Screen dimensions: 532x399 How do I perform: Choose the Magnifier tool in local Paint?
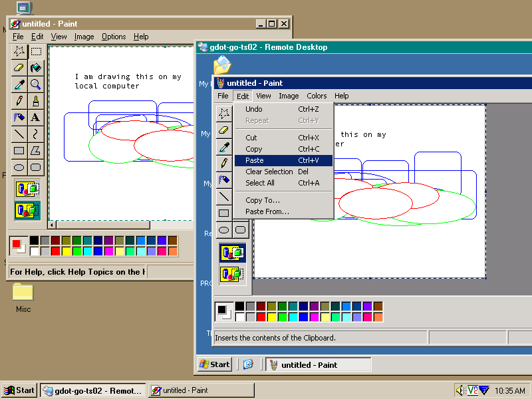click(x=36, y=84)
